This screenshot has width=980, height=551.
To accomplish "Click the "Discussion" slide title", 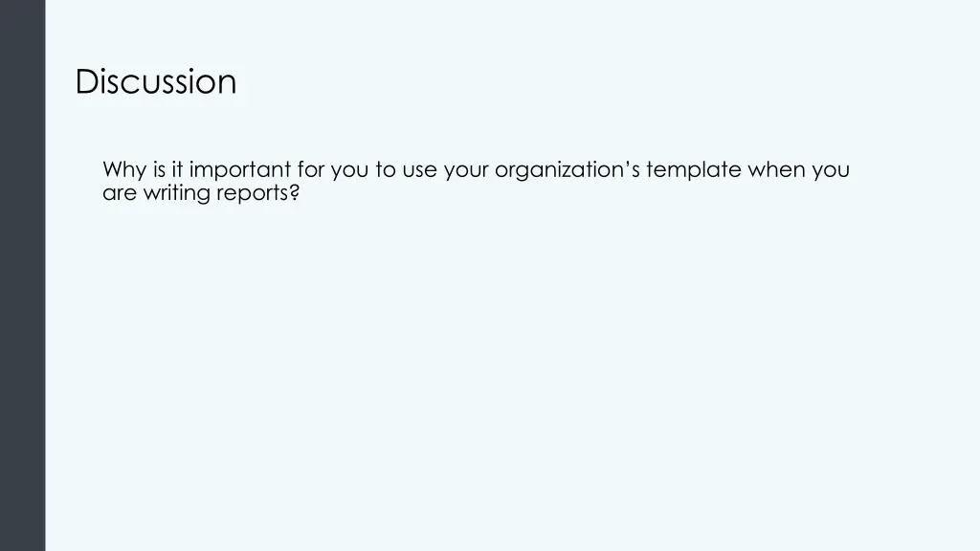I will 156,82.
